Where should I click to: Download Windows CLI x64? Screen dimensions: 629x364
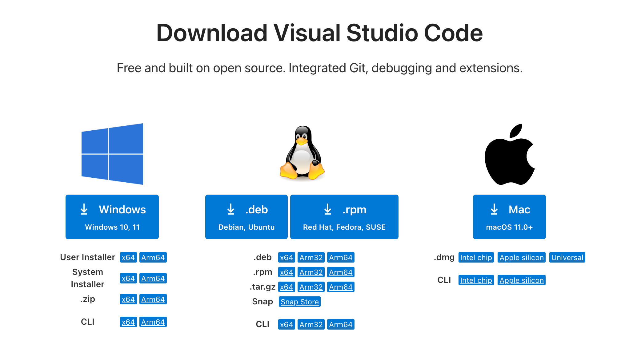pyautogui.click(x=128, y=322)
